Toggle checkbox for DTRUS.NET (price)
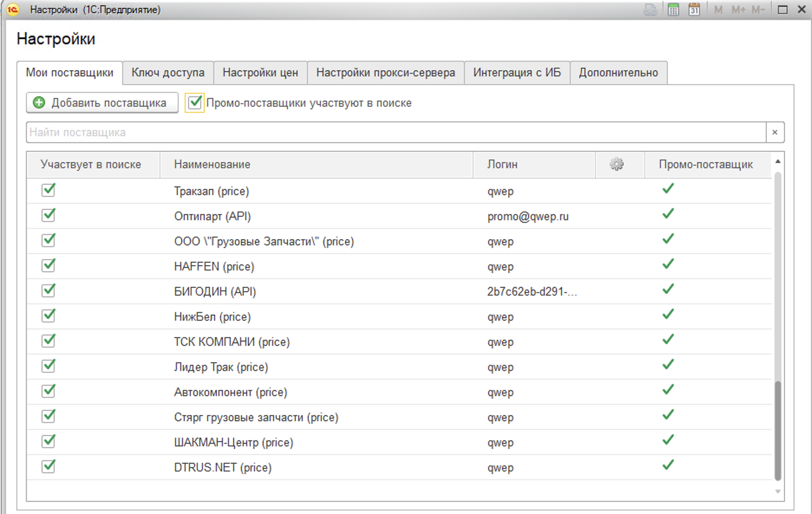 tap(49, 466)
